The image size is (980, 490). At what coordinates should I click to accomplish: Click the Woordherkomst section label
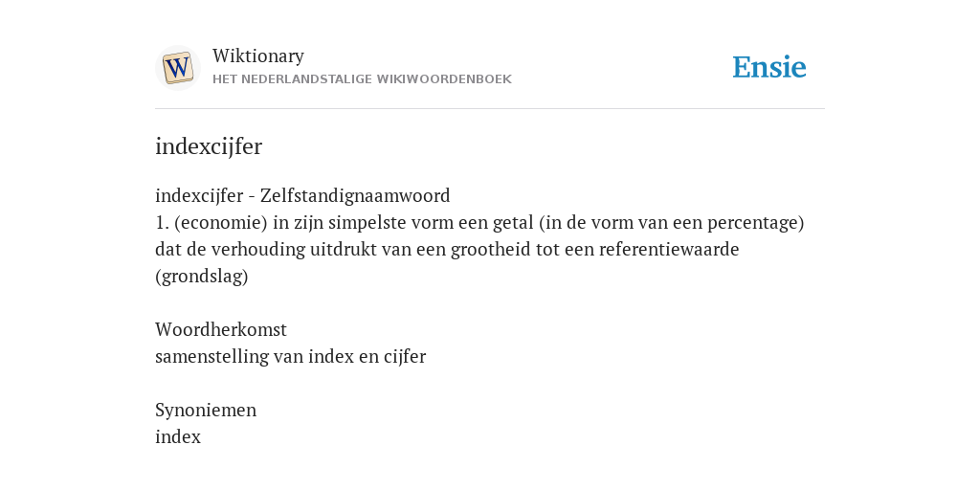pyautogui.click(x=221, y=329)
